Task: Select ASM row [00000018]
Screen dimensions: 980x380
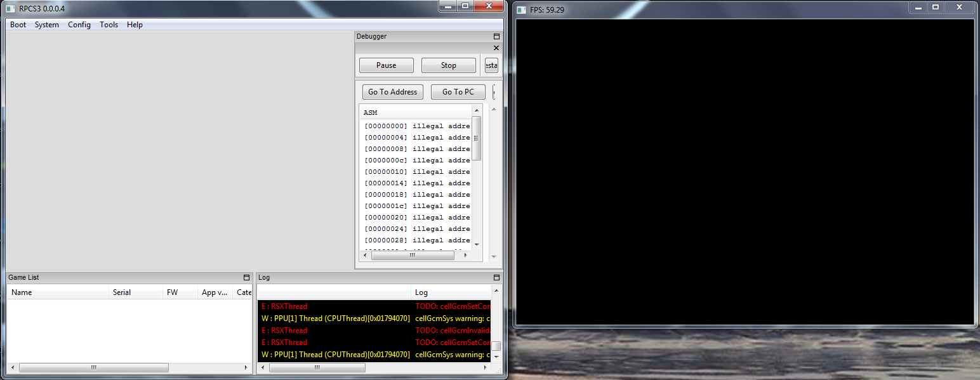Action: [416, 195]
